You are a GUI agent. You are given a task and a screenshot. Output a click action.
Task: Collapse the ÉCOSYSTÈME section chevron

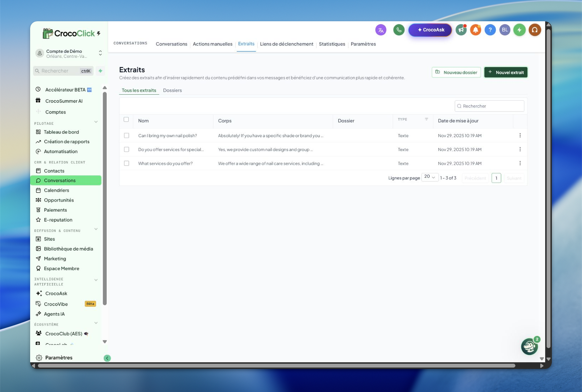96,323
